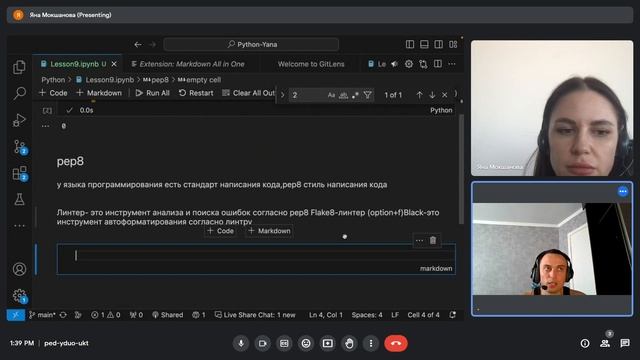Image resolution: width=640 pixels, height=360 pixels.
Task: Toggle Match Case in find widget
Action: point(331,95)
